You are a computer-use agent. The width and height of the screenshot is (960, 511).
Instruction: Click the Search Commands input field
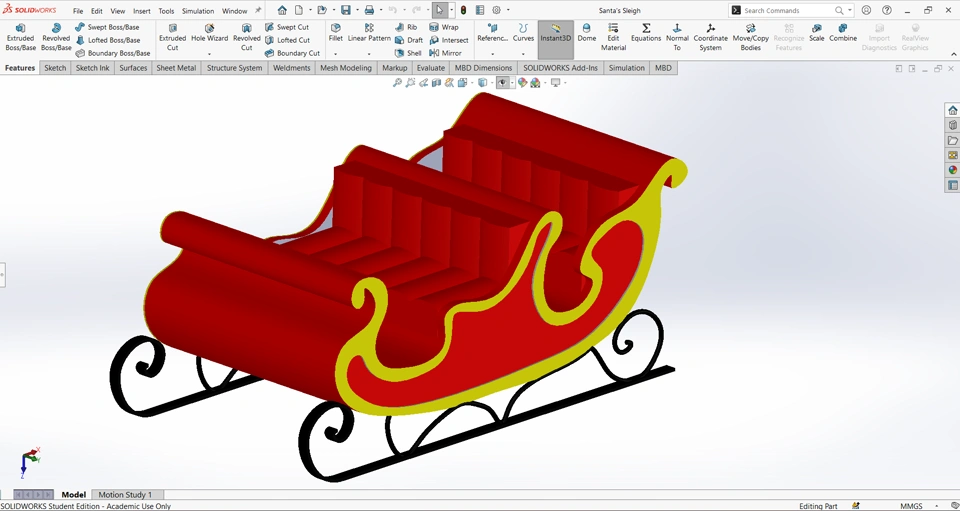click(x=787, y=10)
